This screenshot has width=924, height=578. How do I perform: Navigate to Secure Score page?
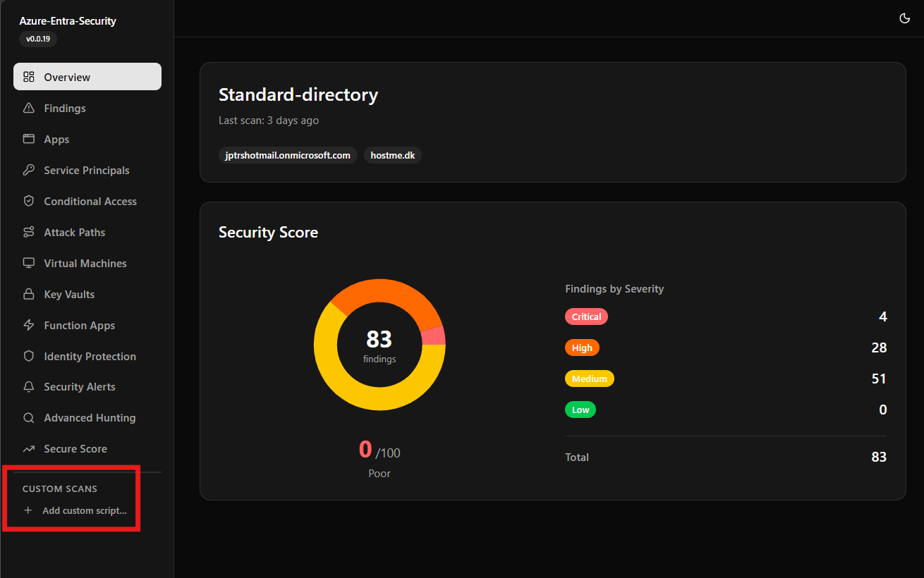(x=75, y=448)
